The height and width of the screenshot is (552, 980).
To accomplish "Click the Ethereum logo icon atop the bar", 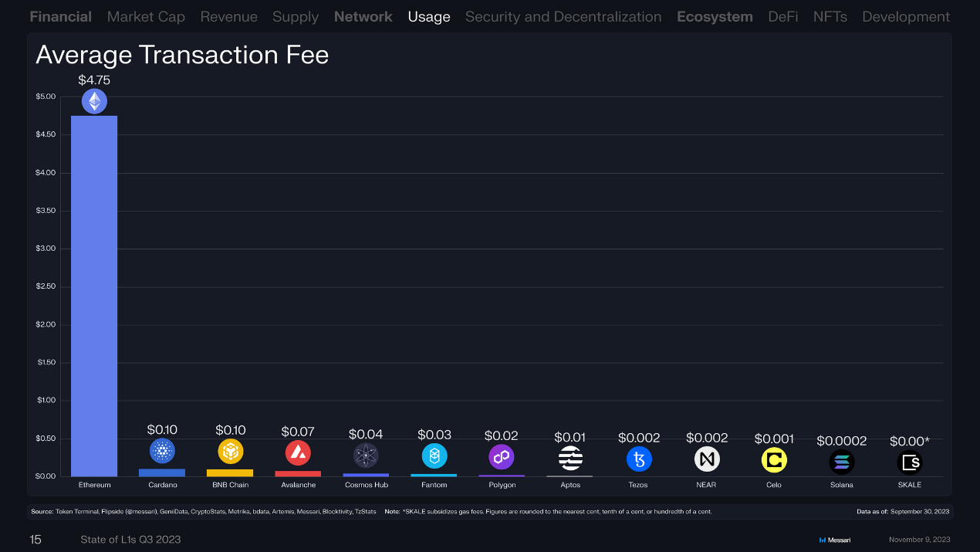I will (x=94, y=101).
